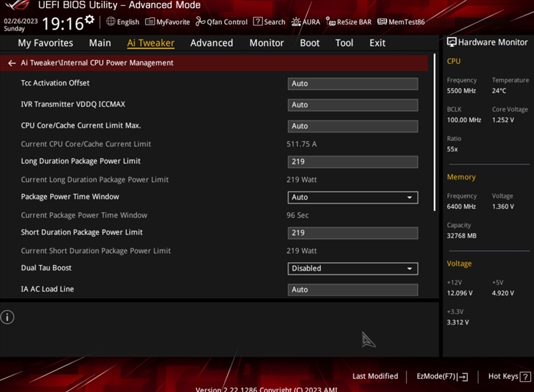Go to the Exit tab
Screen dimensions: 534x392
(377, 43)
